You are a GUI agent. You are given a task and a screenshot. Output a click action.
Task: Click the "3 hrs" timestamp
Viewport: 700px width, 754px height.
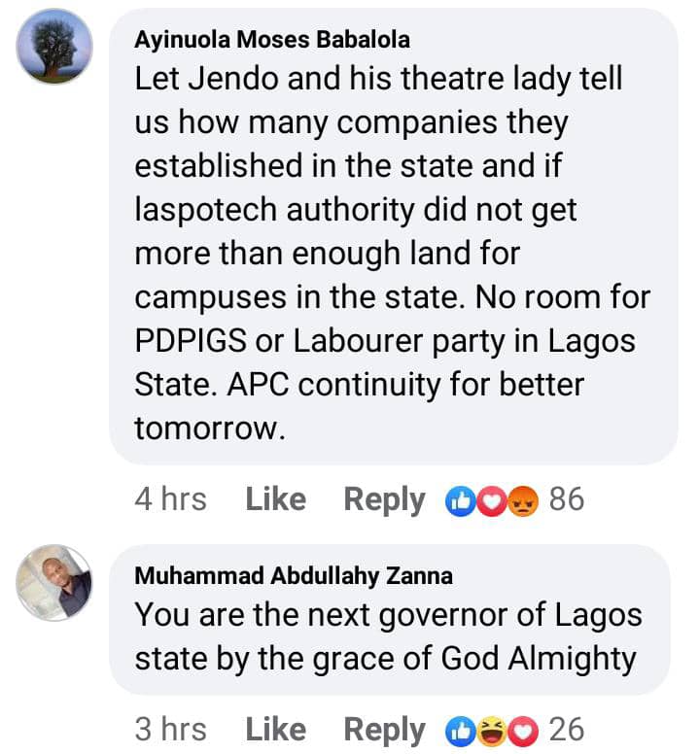click(171, 730)
